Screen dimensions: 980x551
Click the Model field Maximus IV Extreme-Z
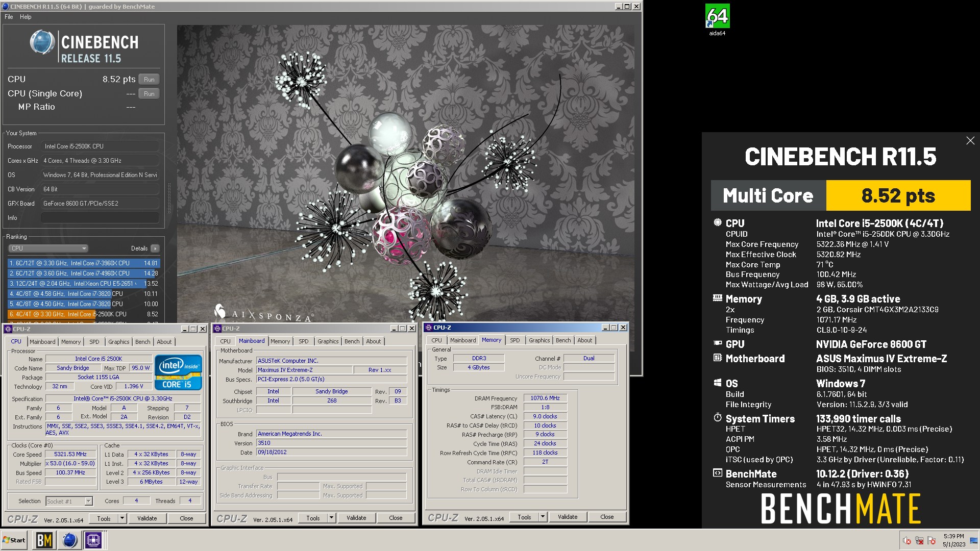pyautogui.click(x=304, y=370)
